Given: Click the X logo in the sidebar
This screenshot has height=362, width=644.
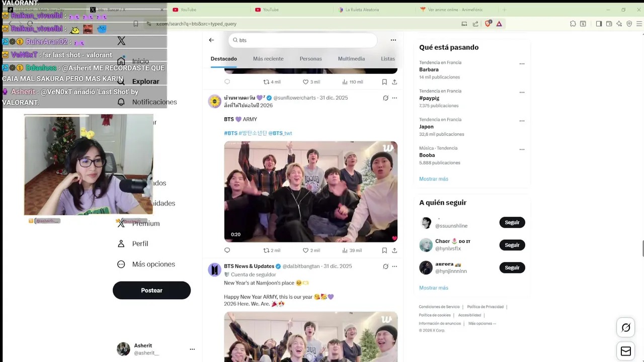Looking at the screenshot, I should [121, 41].
